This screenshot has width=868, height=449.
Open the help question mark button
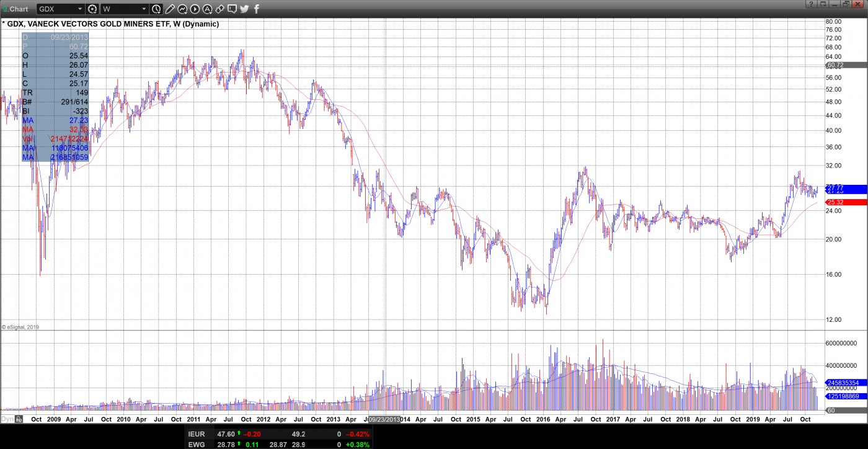click(811, 4)
